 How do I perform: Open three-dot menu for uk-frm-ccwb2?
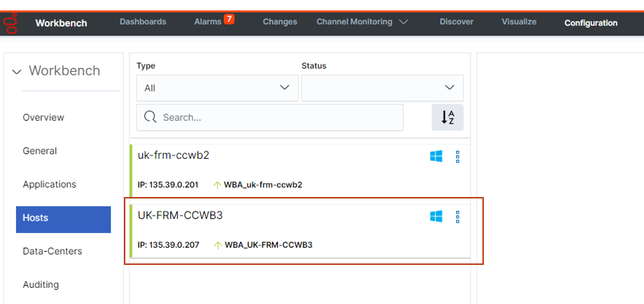[x=457, y=157]
